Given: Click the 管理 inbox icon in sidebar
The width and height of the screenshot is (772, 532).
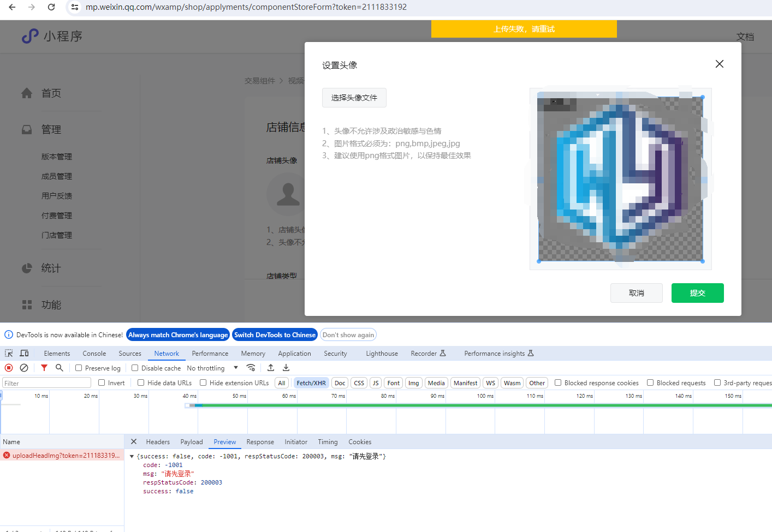Looking at the screenshot, I should pyautogui.click(x=27, y=129).
